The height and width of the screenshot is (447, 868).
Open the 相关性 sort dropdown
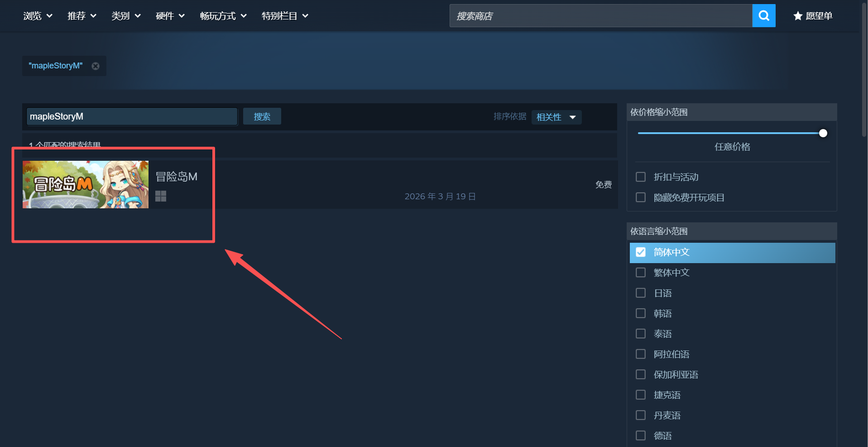556,117
